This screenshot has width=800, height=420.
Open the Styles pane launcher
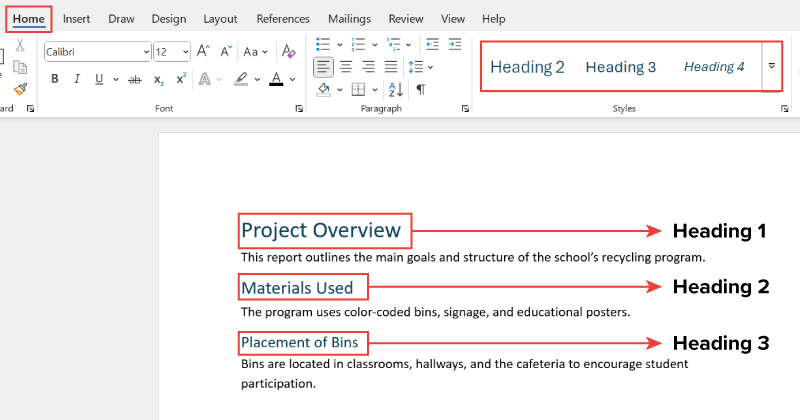785,108
